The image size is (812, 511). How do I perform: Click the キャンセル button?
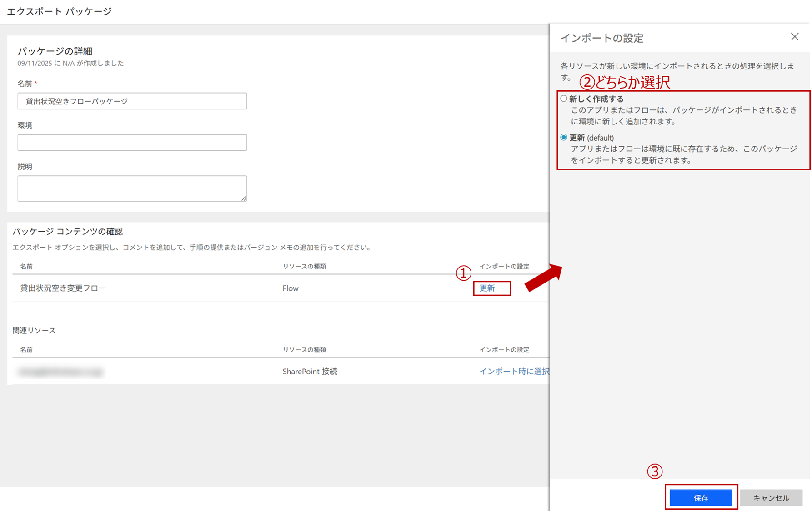(x=771, y=498)
